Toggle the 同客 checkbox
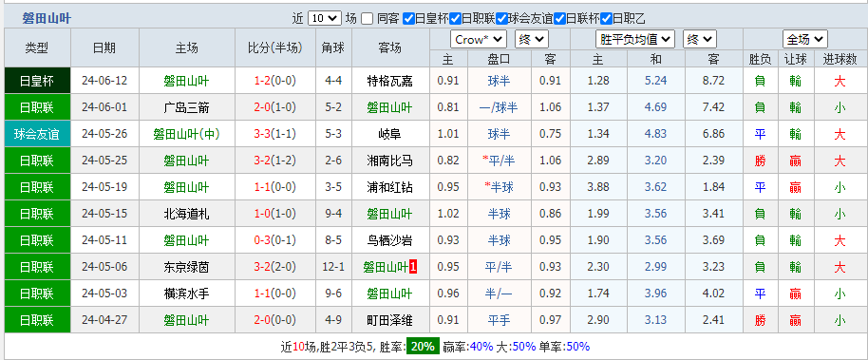 point(367,19)
